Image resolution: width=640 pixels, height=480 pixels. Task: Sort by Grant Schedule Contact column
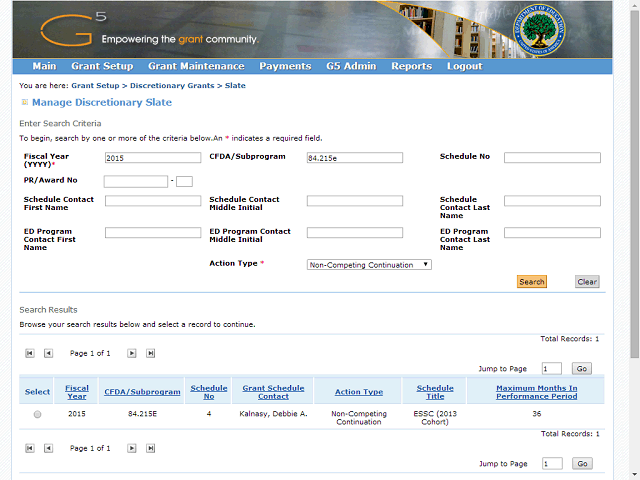pyautogui.click(x=273, y=392)
